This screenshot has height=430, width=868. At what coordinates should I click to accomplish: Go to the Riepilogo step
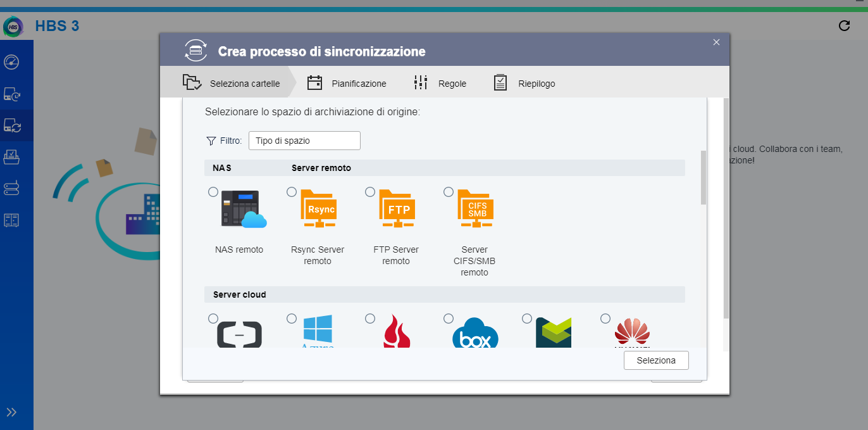524,84
